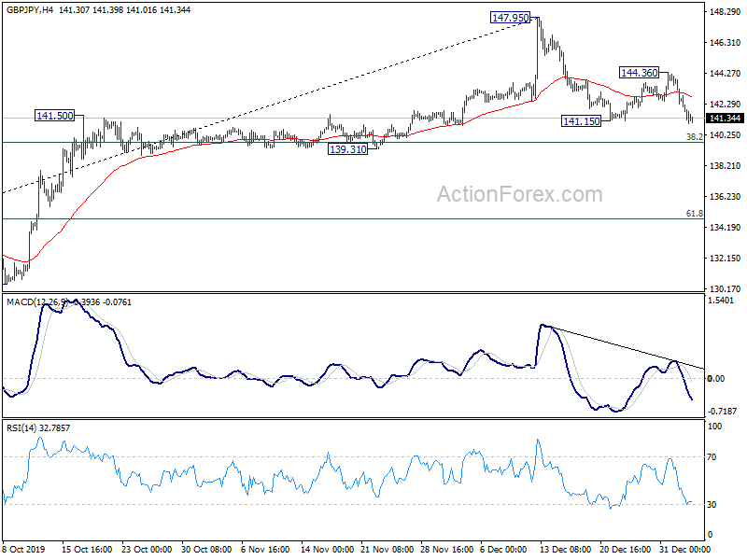The height and width of the screenshot is (560, 747).
Task: Click the 144.360 price label
Action: 640,73
